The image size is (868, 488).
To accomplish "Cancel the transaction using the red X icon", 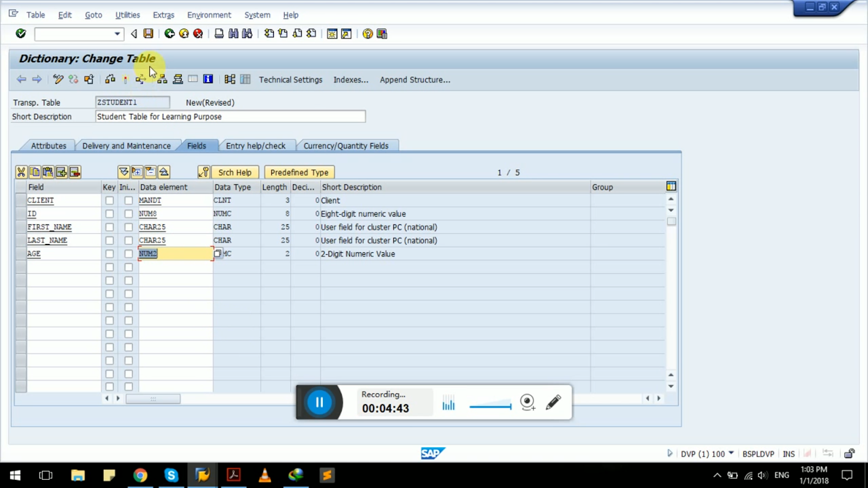I will [x=197, y=34].
